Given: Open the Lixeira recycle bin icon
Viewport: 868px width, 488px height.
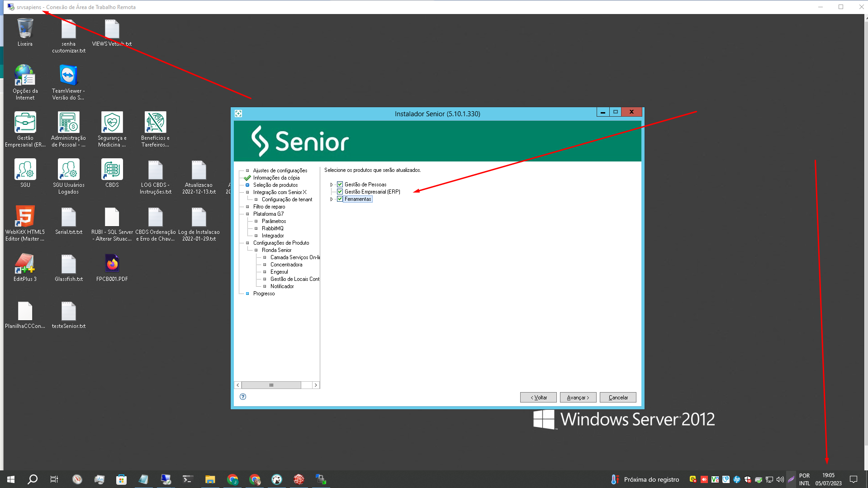Looking at the screenshot, I should [25, 32].
